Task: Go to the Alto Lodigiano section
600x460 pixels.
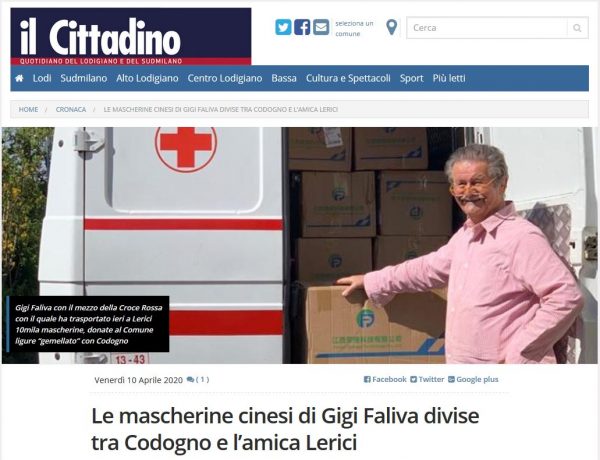Action: click(x=147, y=78)
